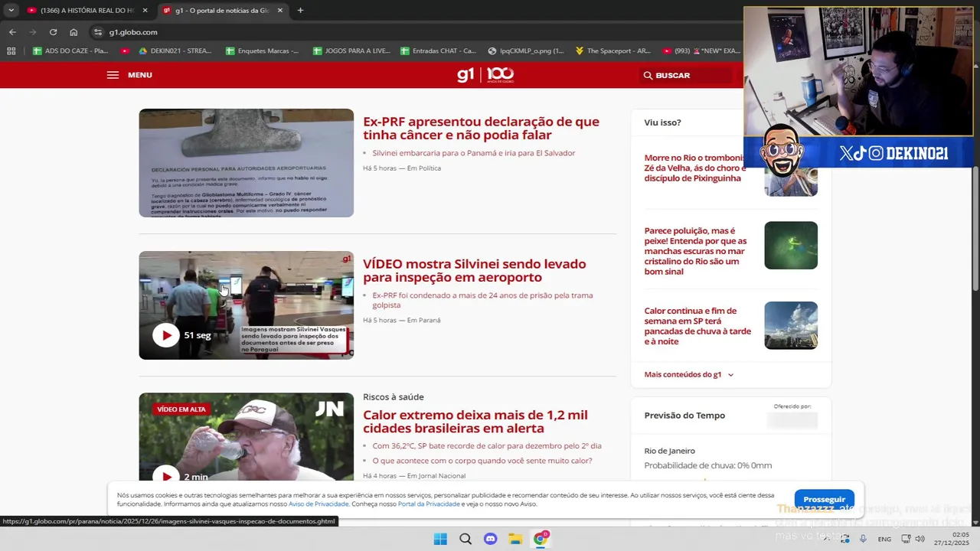
Task: Open sub-link Ex-PRF foi condenado a mais de 24 anos
Action: (x=482, y=300)
